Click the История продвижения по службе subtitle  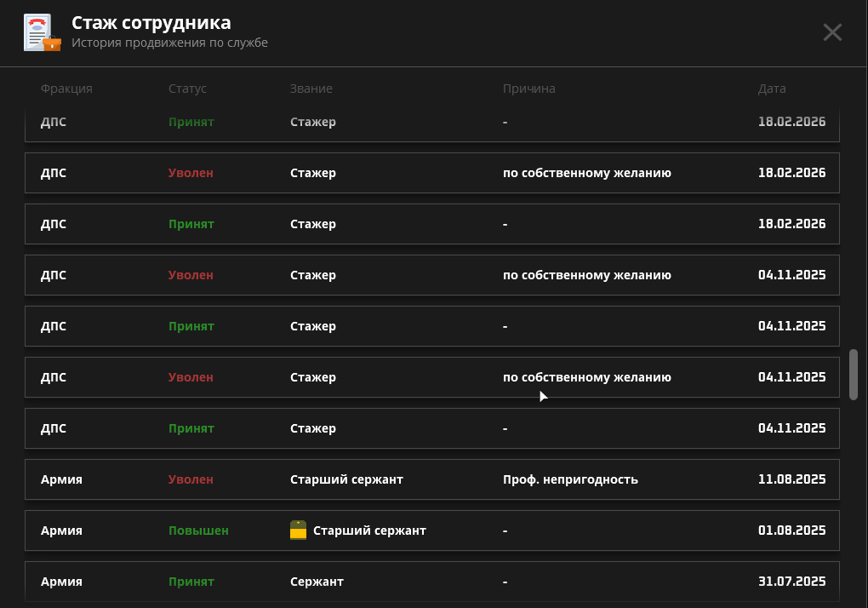[169, 43]
